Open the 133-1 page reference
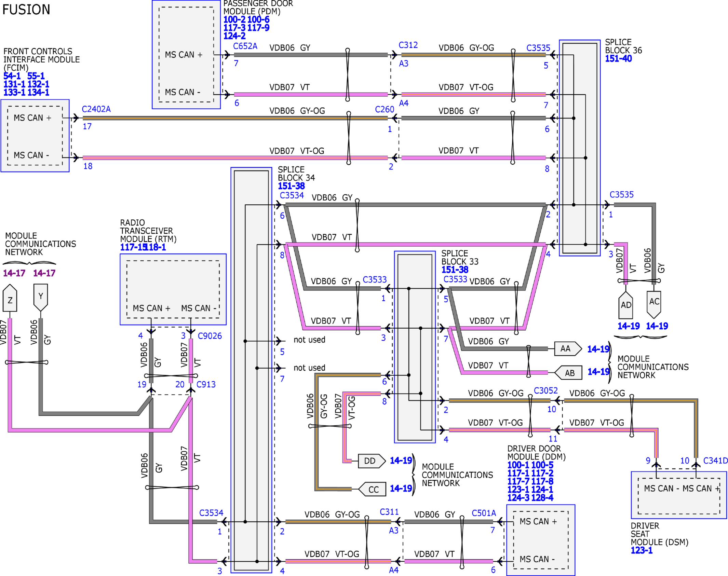Viewport: 728px width, 576px height. [14, 92]
